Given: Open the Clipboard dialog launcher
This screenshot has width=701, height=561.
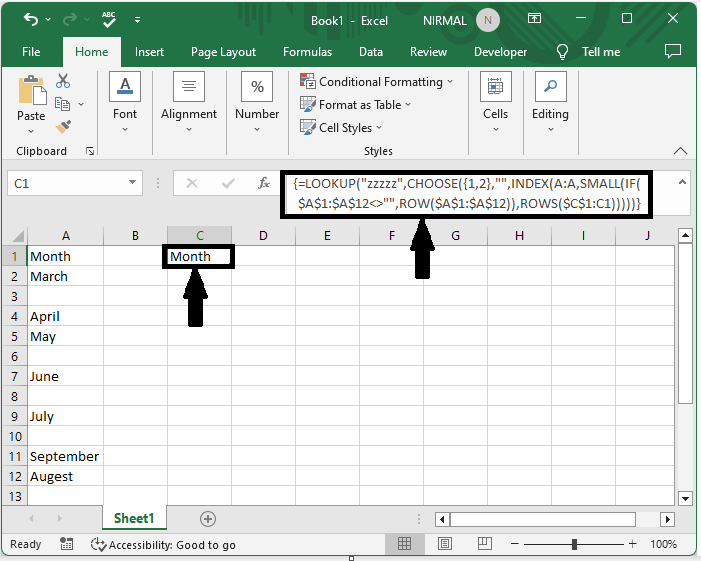Looking at the screenshot, I should 90,151.
